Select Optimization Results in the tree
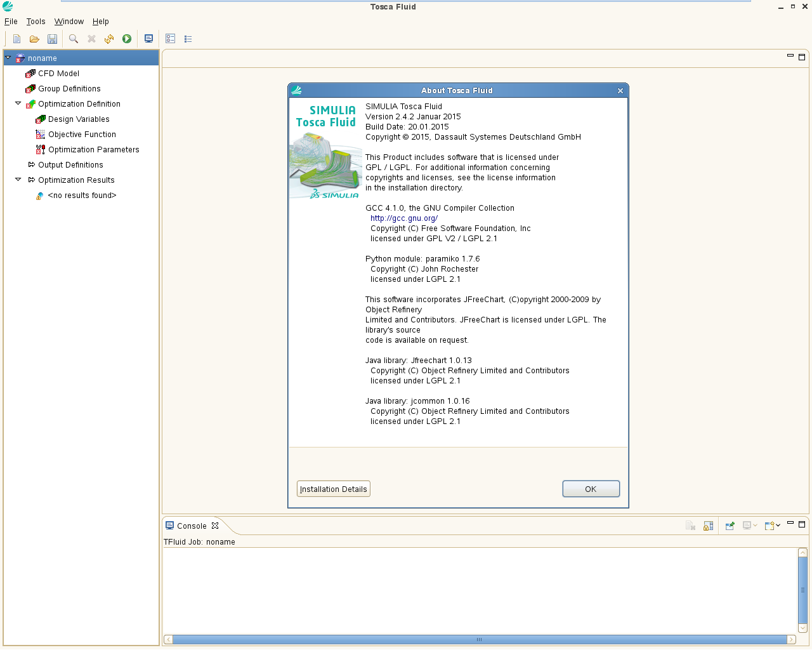The width and height of the screenshot is (812, 650). (x=76, y=180)
